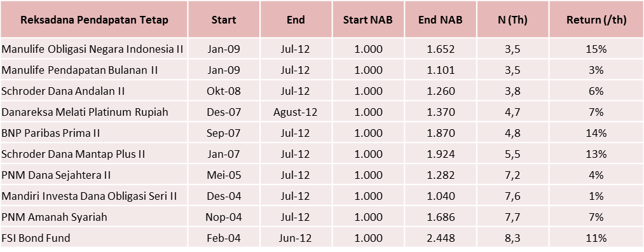Select the 2.448 End NAB value
This screenshot has height=252, width=644.
pos(441,237)
